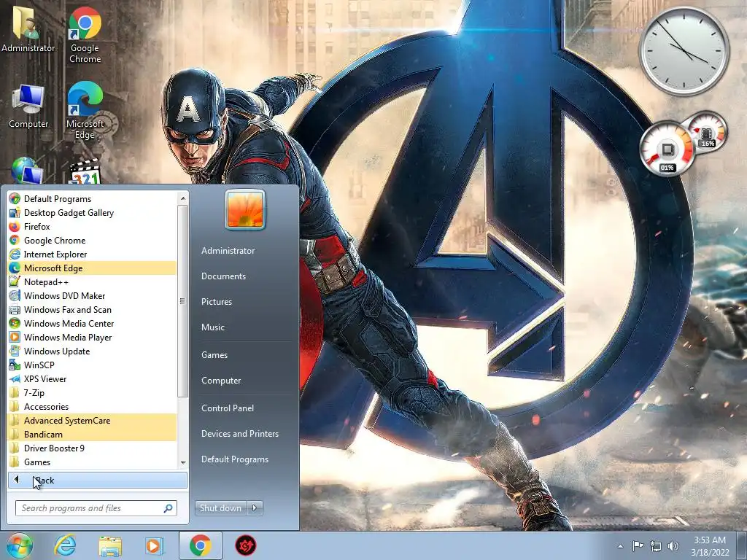Viewport: 747px width, 560px height.
Task: Expand the Advanced SystemCare folder
Action: 92,419
